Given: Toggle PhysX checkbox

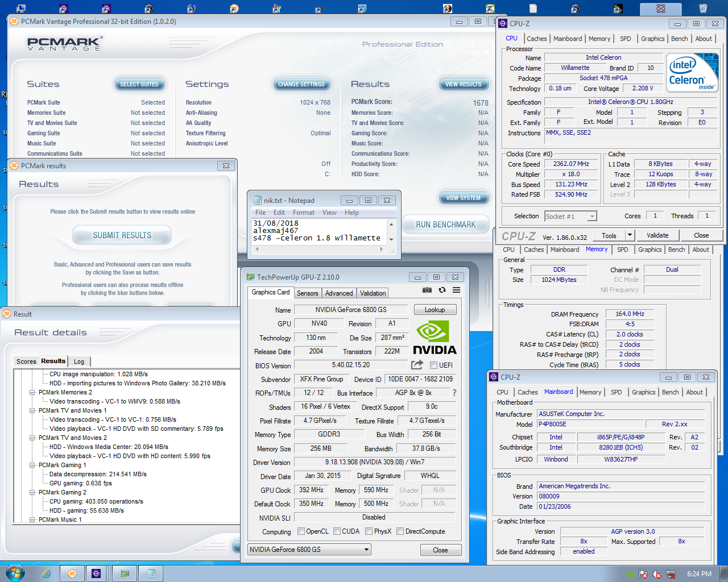Looking at the screenshot, I should tap(369, 531).
